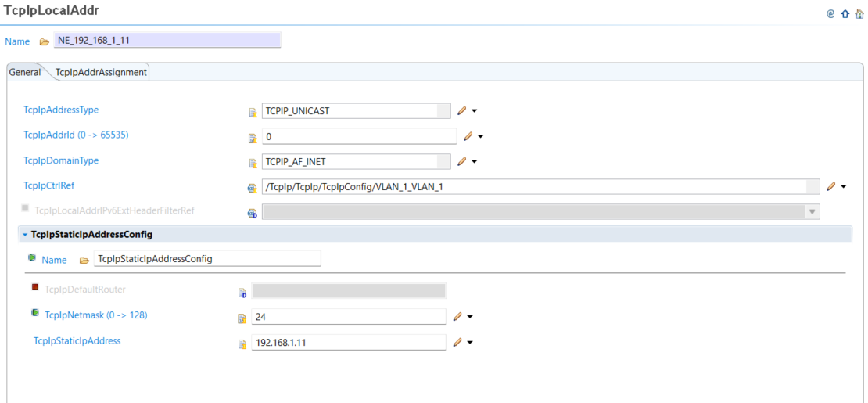Switch to the TcpIpAddrAssignment tab

tap(101, 72)
